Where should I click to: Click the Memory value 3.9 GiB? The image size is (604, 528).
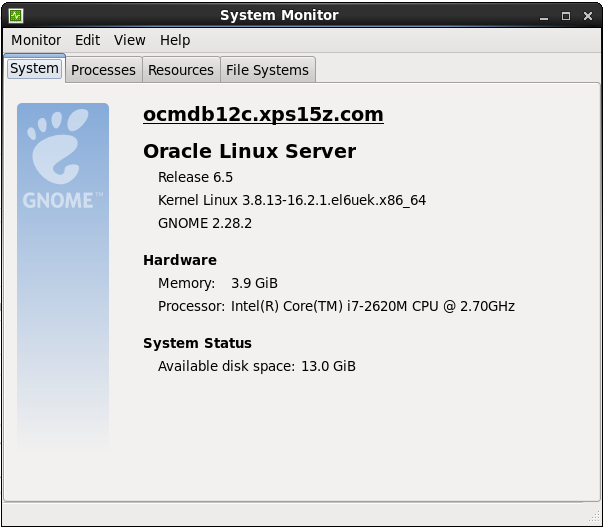tap(254, 283)
